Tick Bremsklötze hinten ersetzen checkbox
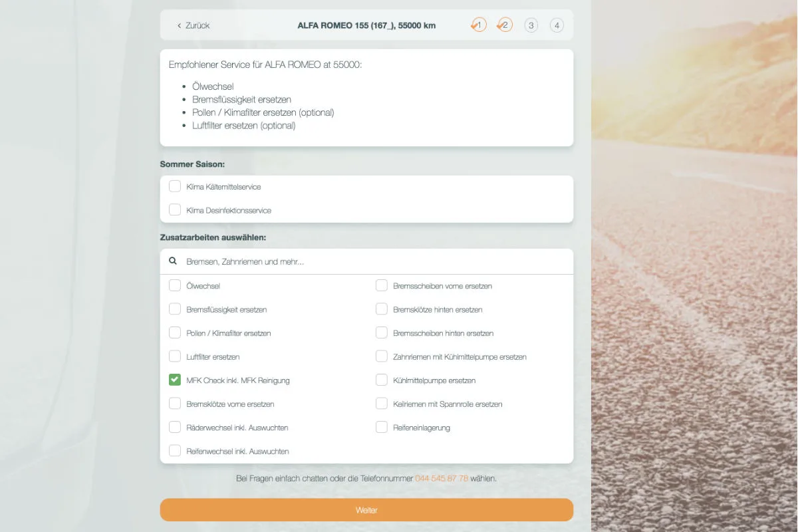This screenshot has height=532, width=798. tap(382, 309)
